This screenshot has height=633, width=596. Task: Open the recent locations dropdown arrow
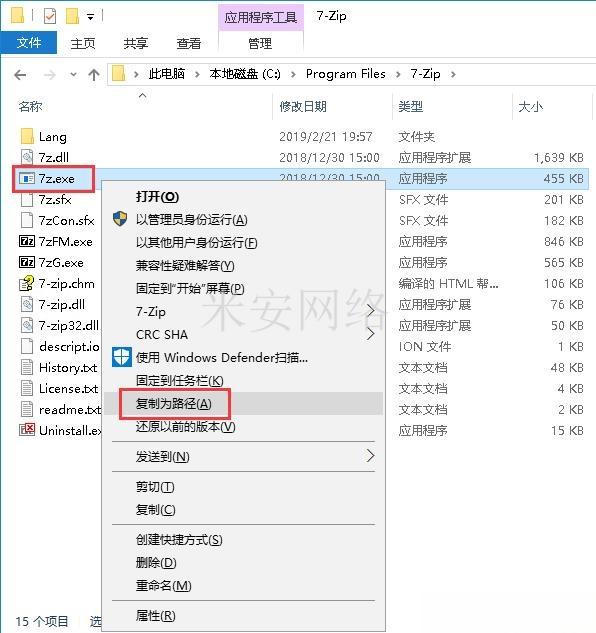[x=73, y=75]
